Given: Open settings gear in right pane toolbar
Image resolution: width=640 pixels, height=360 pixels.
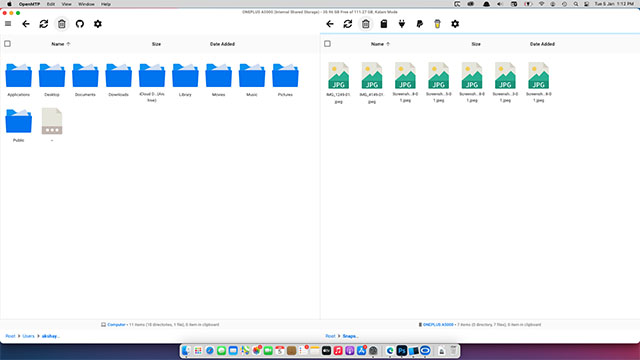Looking at the screenshot, I should tap(455, 24).
